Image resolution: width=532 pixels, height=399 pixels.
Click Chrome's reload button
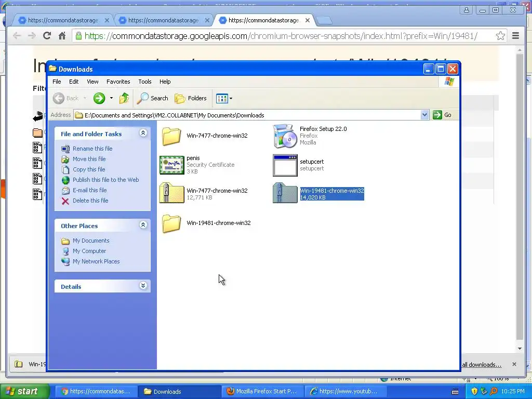tap(47, 36)
